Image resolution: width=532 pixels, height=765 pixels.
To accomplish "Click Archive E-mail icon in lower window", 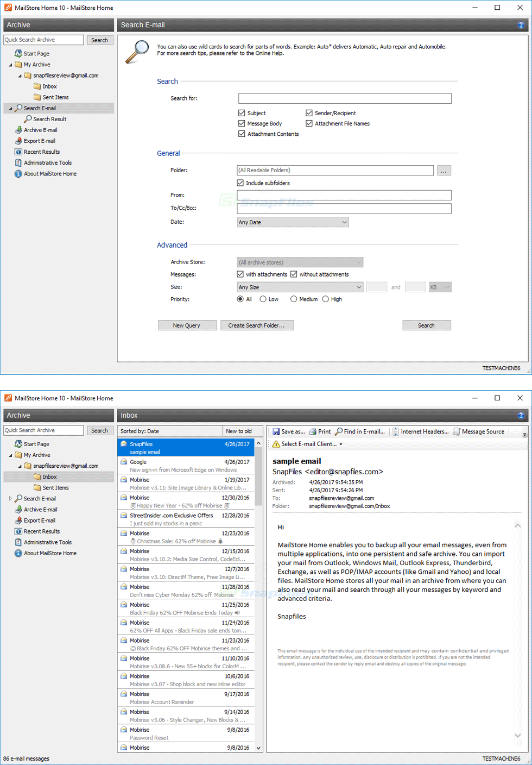I will 18,509.
